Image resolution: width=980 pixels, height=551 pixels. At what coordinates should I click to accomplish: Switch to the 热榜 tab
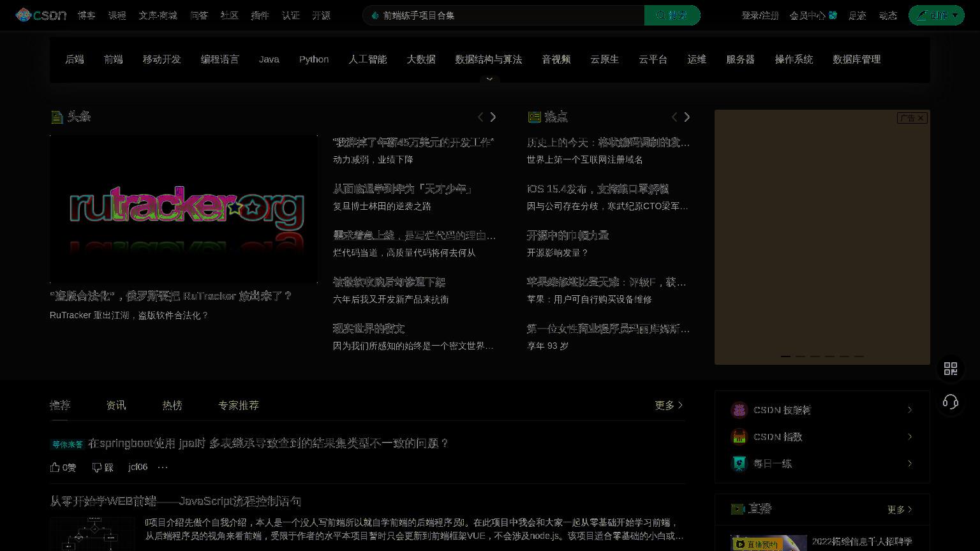[x=172, y=405]
